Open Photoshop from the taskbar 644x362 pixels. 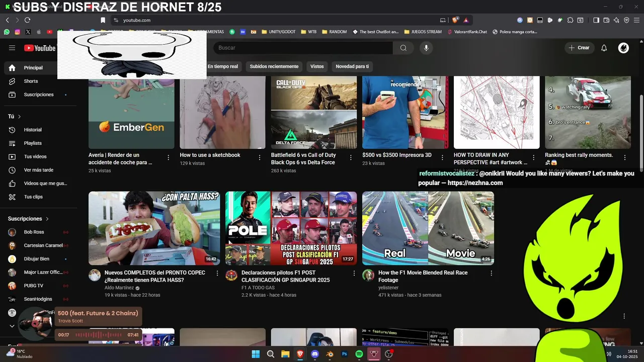coord(345,354)
